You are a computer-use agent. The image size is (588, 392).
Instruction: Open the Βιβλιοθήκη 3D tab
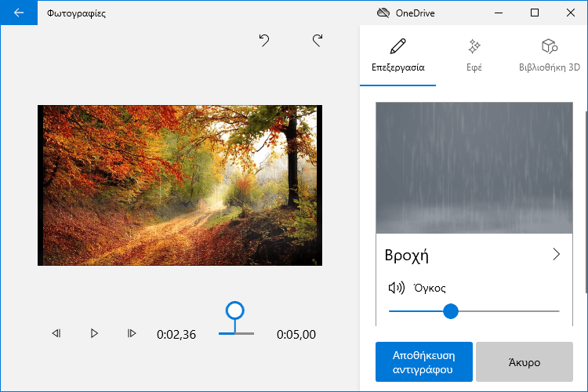pos(550,56)
